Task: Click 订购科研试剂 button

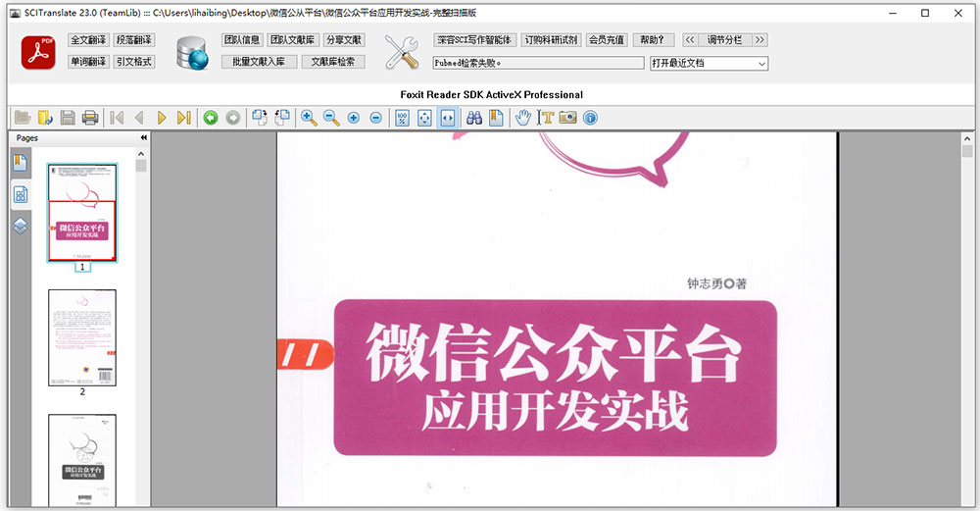Action: tap(551, 40)
